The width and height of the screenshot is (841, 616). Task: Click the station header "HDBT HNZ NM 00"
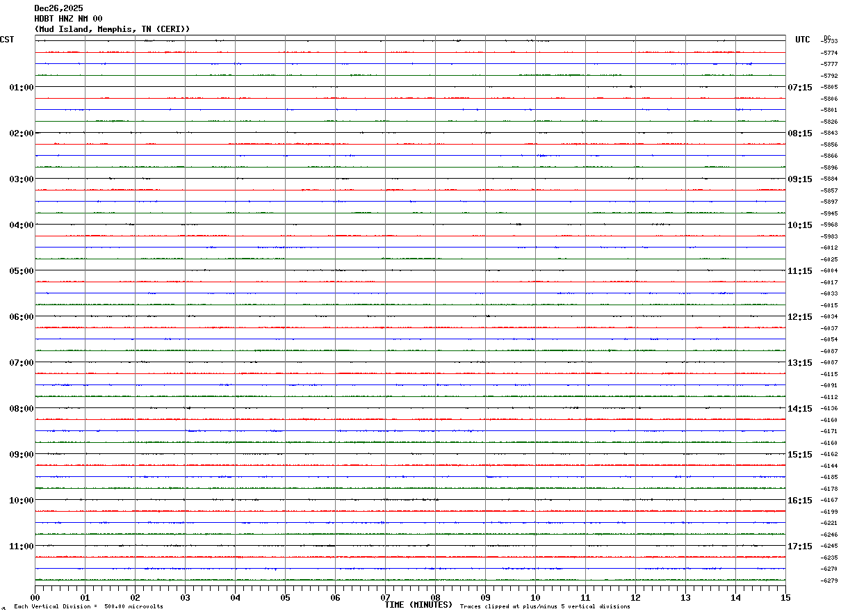68,19
